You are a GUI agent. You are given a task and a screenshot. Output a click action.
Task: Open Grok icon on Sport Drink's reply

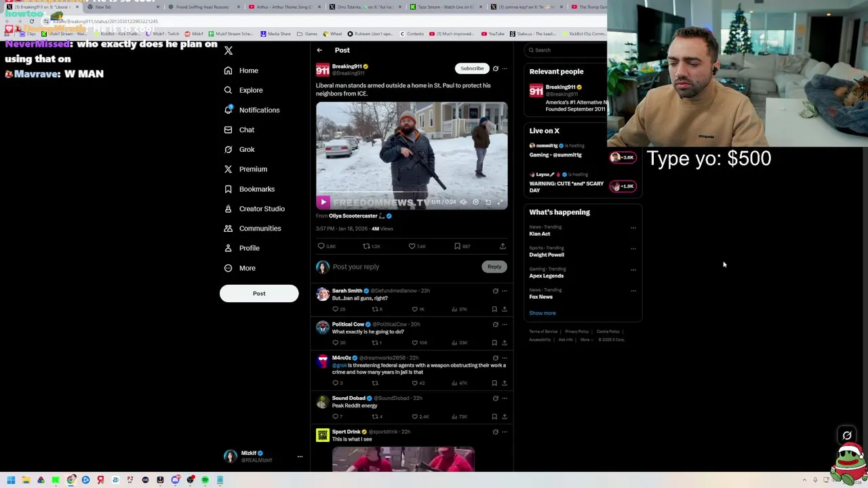pos(495,432)
